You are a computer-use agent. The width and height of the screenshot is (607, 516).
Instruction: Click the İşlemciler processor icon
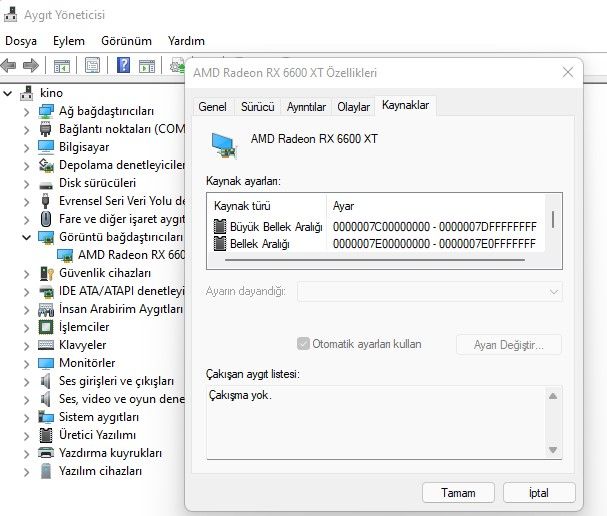pos(46,327)
